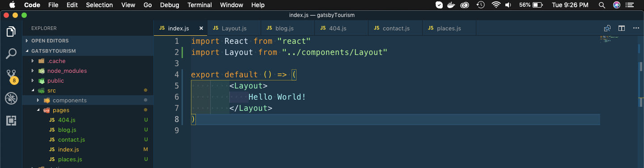This screenshot has height=168, width=644.
Task: Open the Search view in activity bar
Action: click(11, 54)
